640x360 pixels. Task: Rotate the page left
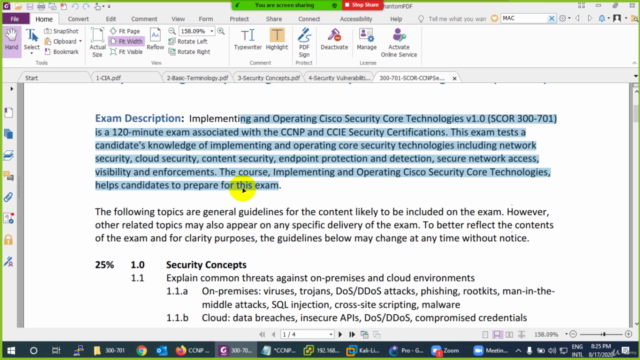tap(188, 41)
